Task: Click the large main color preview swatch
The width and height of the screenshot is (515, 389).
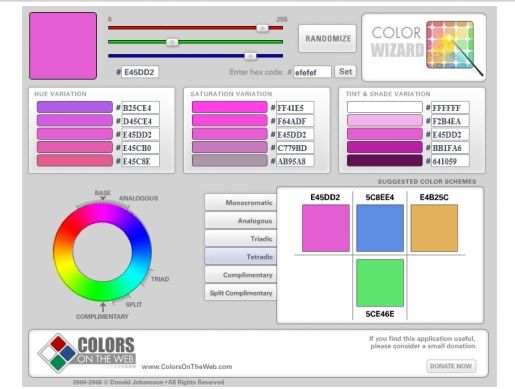Action: click(x=63, y=46)
